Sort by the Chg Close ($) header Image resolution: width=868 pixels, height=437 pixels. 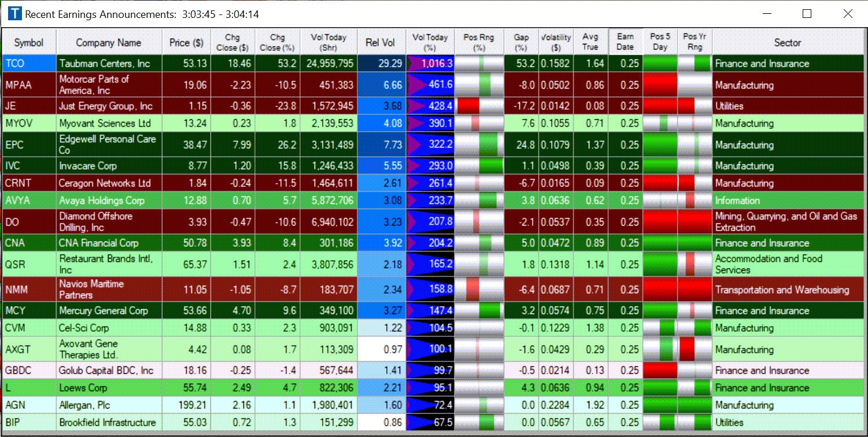[x=232, y=43]
